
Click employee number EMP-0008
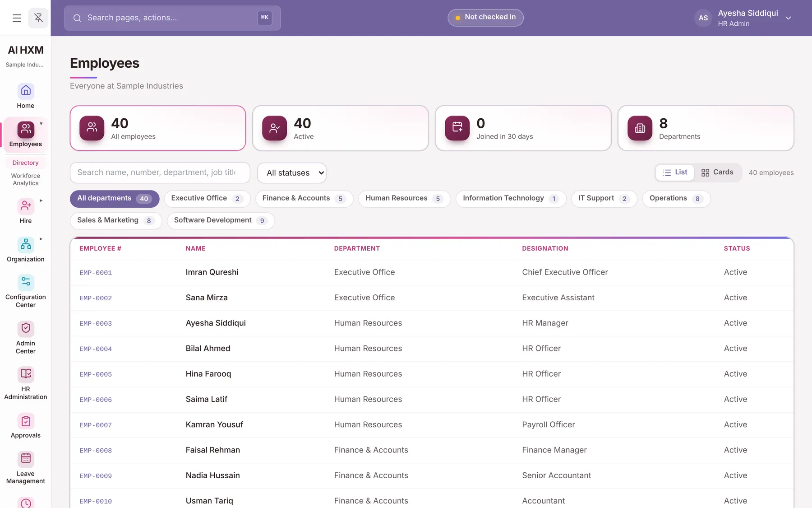[96, 451]
